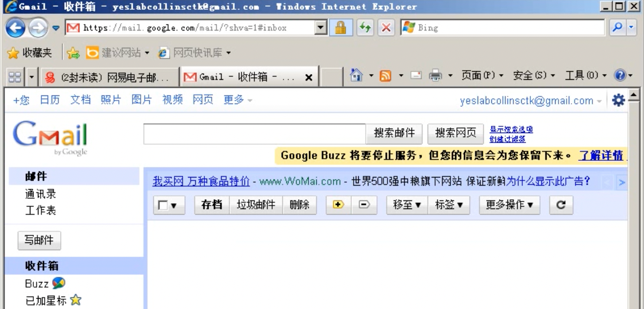Image resolution: width=644 pixels, height=309 pixels.
Task: Click the magnifier search button
Action: coord(617,28)
